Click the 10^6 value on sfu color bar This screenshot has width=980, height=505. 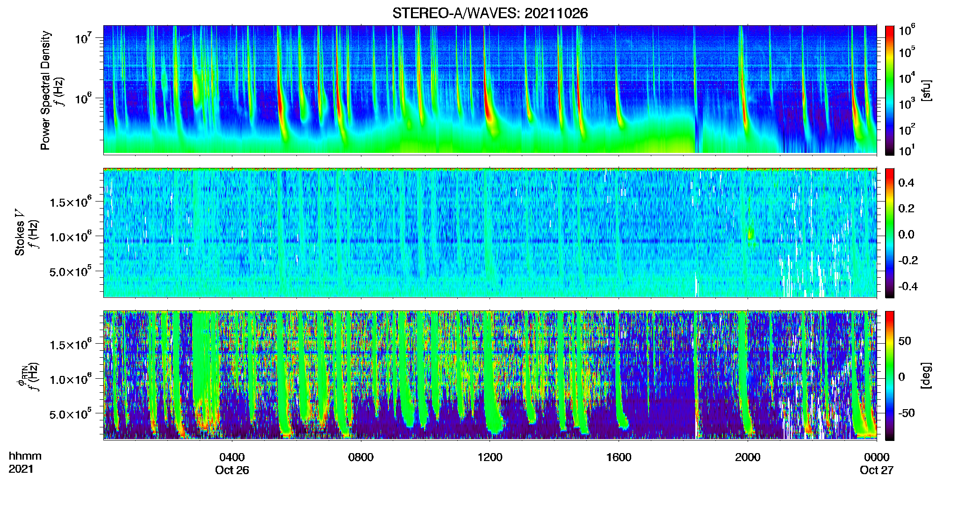point(907,31)
